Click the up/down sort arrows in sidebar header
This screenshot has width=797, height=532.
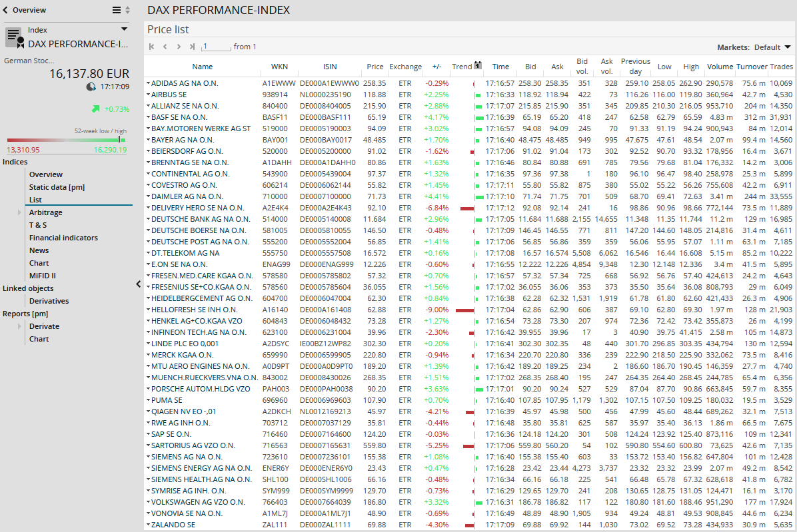[128, 10]
